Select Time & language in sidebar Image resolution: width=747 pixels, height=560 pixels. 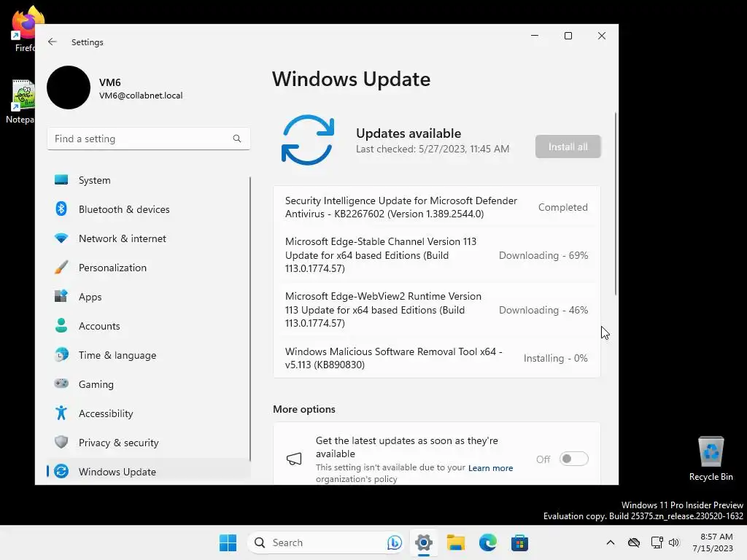point(149,355)
